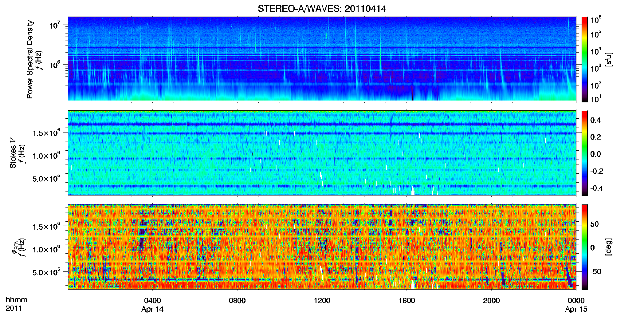The image size is (644, 332).
Task: Click the phi RTN degree color bar
Action: click(584, 247)
